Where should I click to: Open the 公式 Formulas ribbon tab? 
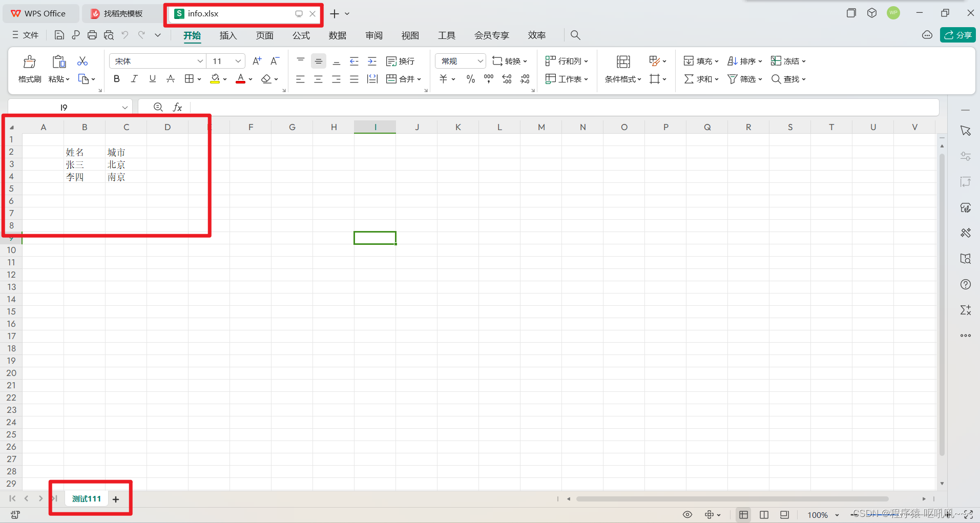point(301,35)
